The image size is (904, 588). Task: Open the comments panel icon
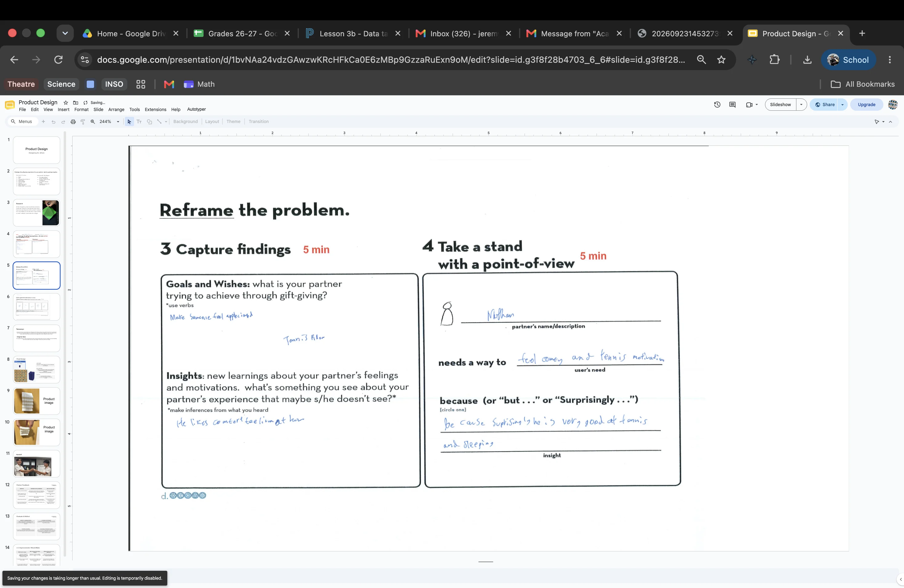(732, 105)
